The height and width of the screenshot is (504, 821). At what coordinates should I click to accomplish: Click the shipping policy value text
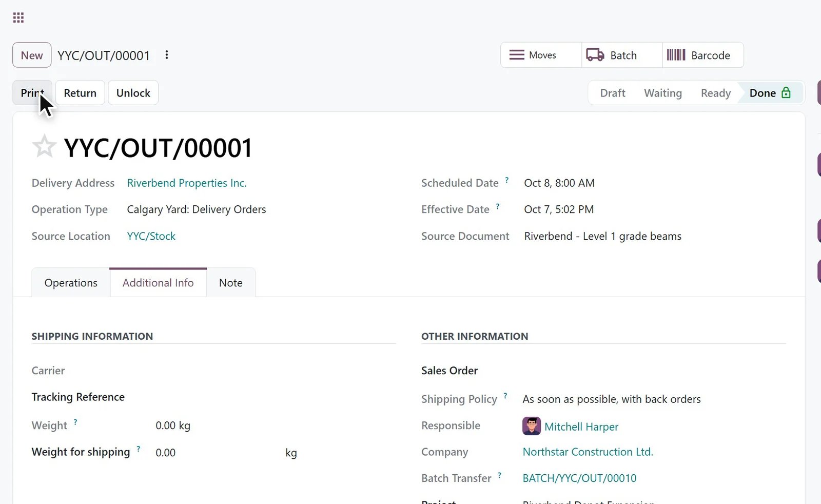pos(612,399)
